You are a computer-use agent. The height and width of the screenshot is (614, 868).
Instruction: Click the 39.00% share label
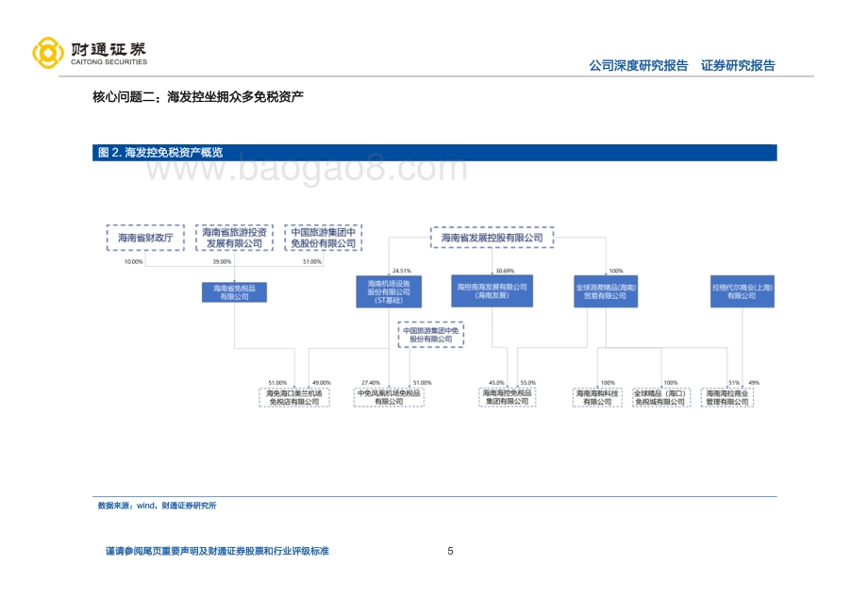[x=222, y=261]
